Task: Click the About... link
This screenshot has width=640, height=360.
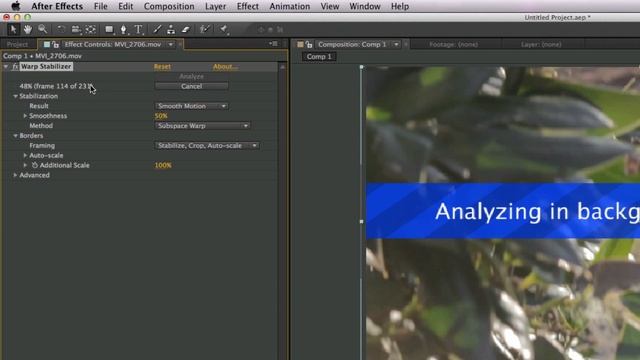Action: click(x=225, y=67)
